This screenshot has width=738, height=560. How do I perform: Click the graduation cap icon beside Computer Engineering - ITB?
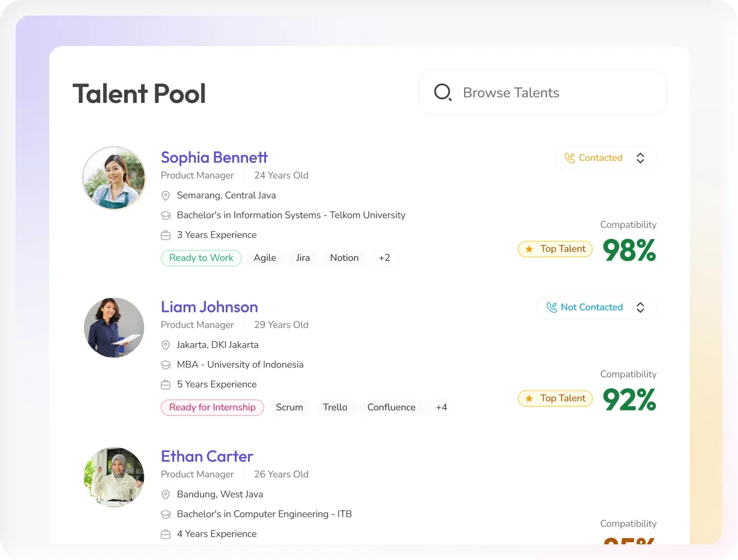[x=166, y=515]
